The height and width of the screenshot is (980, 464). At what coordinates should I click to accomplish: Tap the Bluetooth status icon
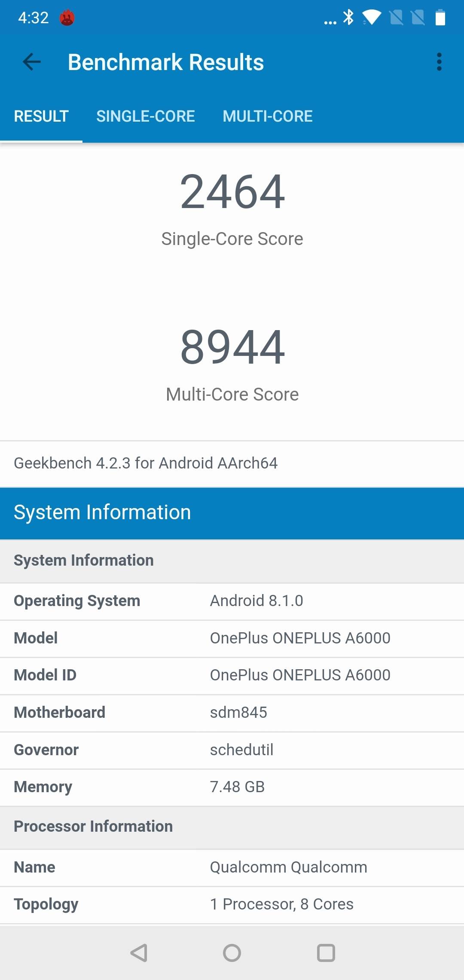click(348, 17)
